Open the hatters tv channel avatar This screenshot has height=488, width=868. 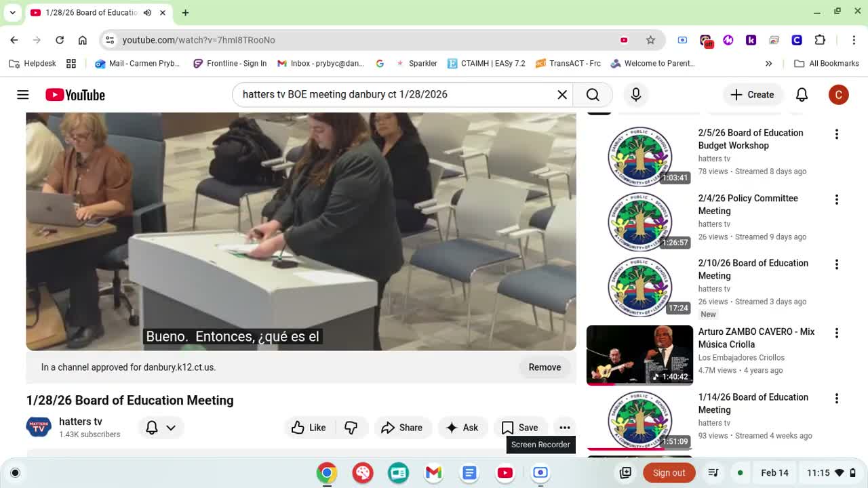pyautogui.click(x=39, y=428)
